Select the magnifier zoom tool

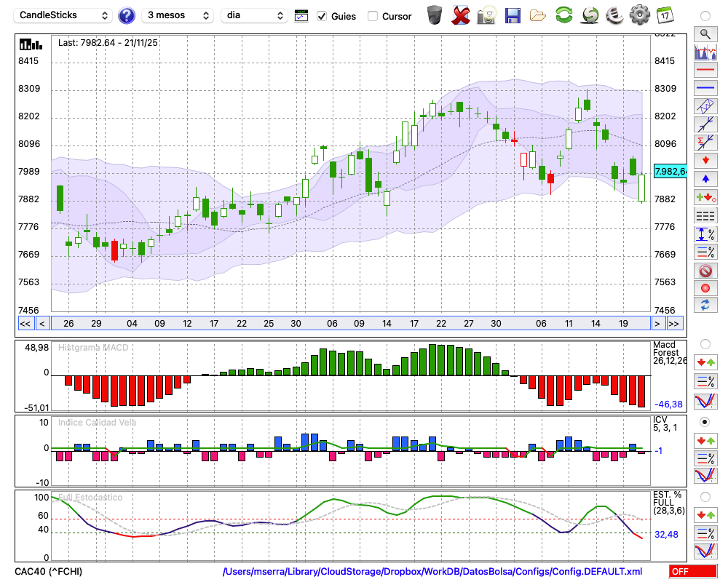(x=705, y=33)
